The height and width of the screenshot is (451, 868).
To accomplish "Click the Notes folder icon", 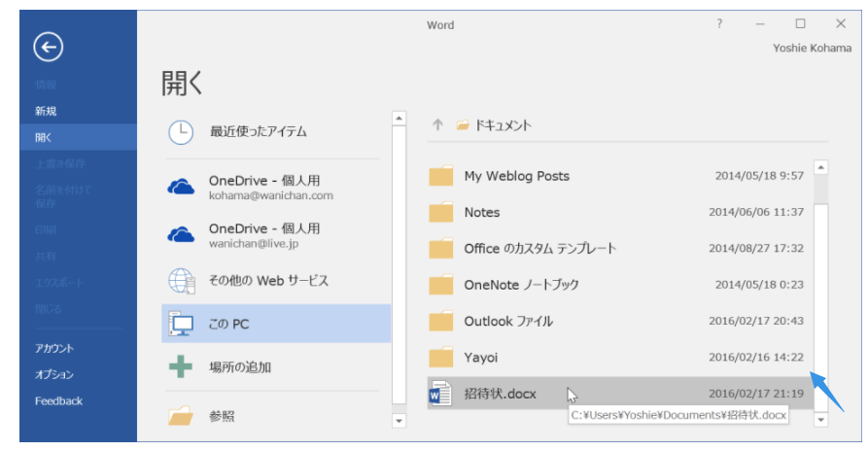I will (x=441, y=212).
